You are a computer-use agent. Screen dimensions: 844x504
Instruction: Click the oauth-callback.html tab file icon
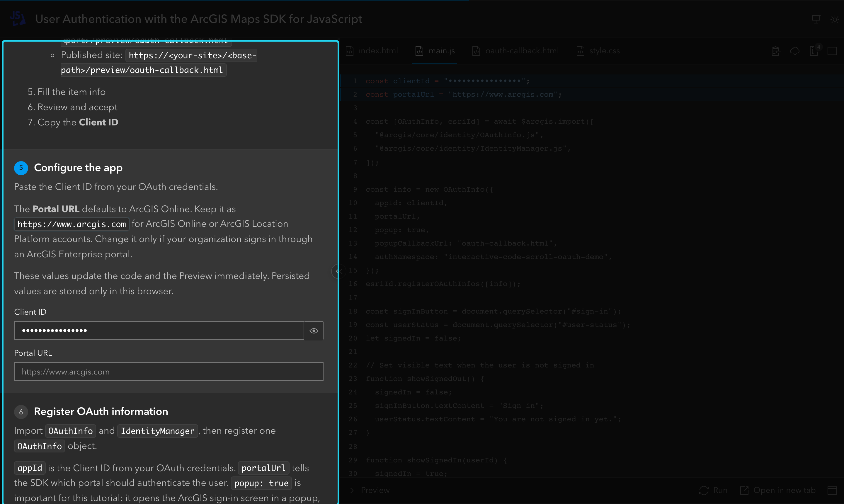(476, 51)
